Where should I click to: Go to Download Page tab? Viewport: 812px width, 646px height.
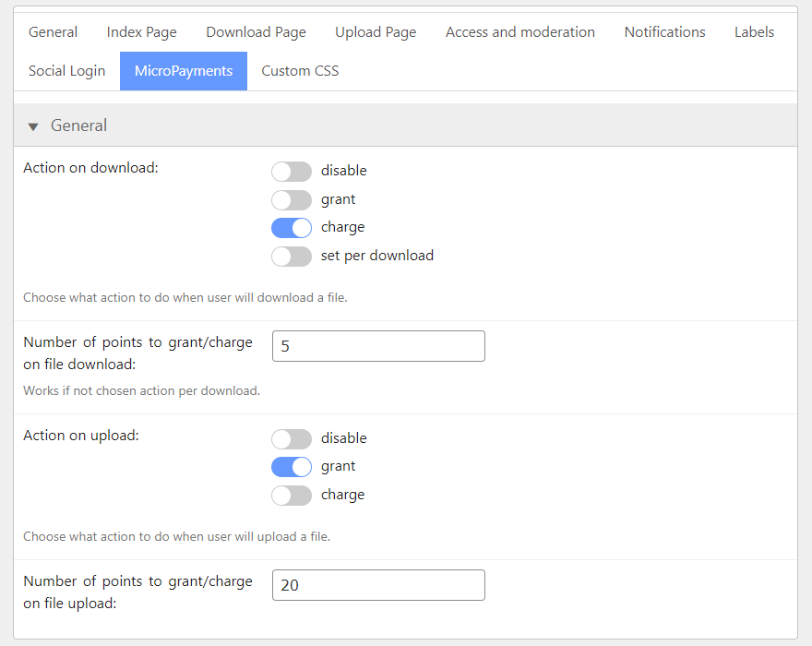(256, 32)
